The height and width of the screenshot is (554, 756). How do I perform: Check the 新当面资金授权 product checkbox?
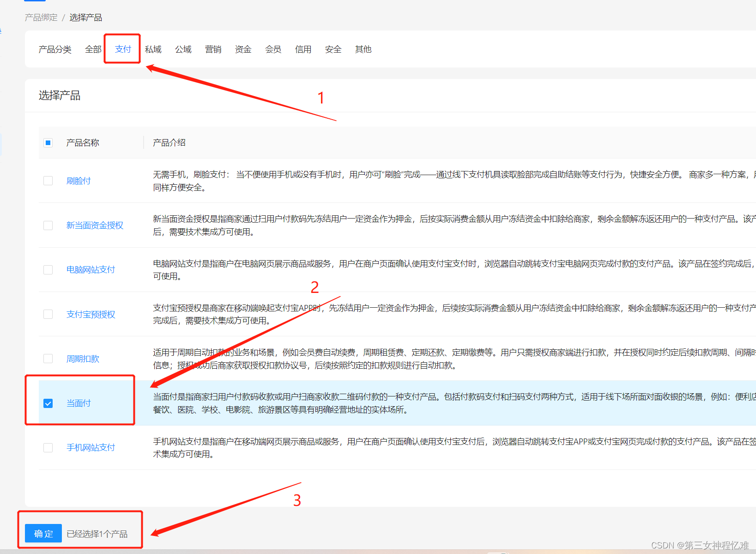[48, 225]
